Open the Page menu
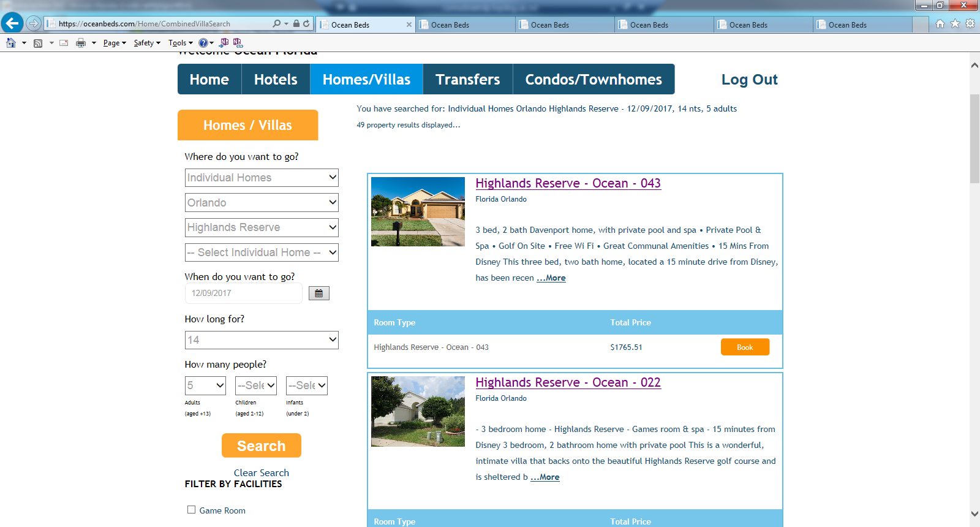This screenshot has height=527, width=980. point(115,43)
